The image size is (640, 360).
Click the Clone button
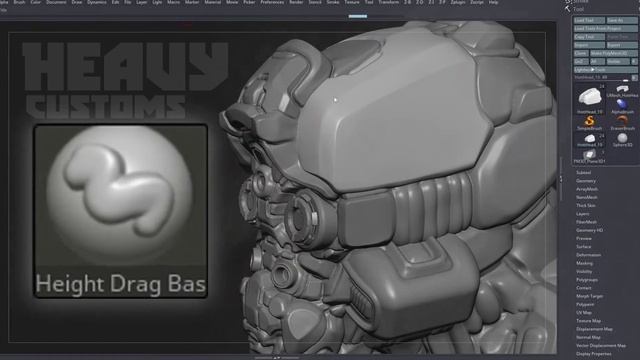tap(580, 53)
